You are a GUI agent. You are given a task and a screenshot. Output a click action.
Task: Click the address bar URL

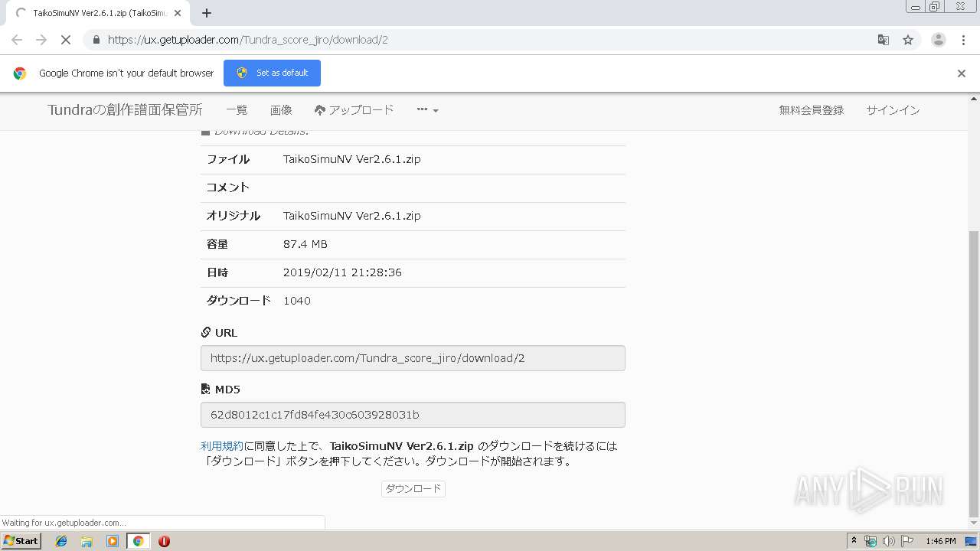[x=247, y=40]
